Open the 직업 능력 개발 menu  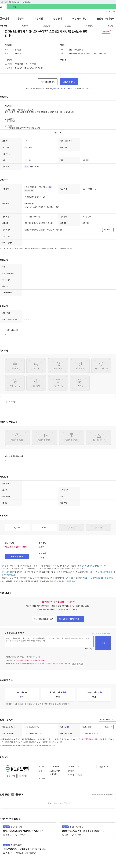point(79,19)
